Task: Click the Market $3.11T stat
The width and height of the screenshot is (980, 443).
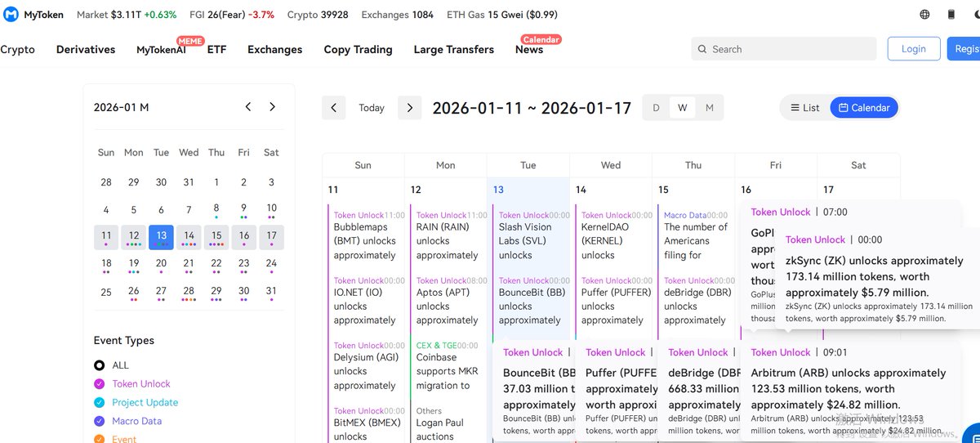Action: [127, 15]
